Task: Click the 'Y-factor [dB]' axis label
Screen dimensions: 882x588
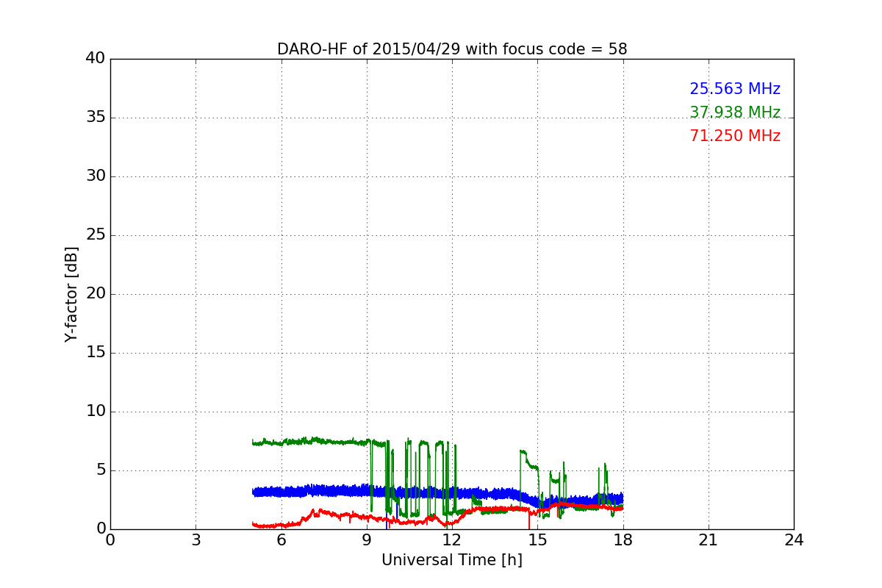Action: 71,294
